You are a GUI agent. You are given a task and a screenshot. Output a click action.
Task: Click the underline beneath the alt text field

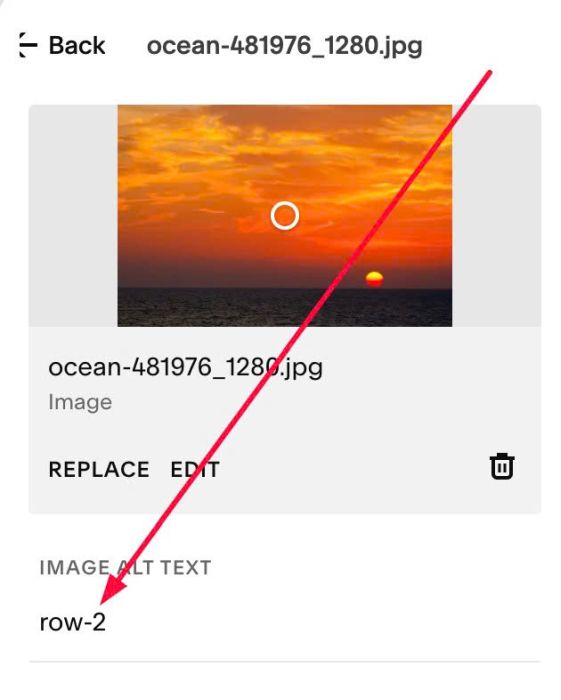point(285,661)
